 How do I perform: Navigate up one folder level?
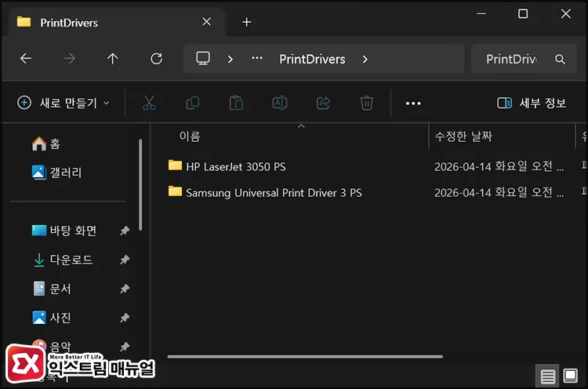pyautogui.click(x=112, y=59)
